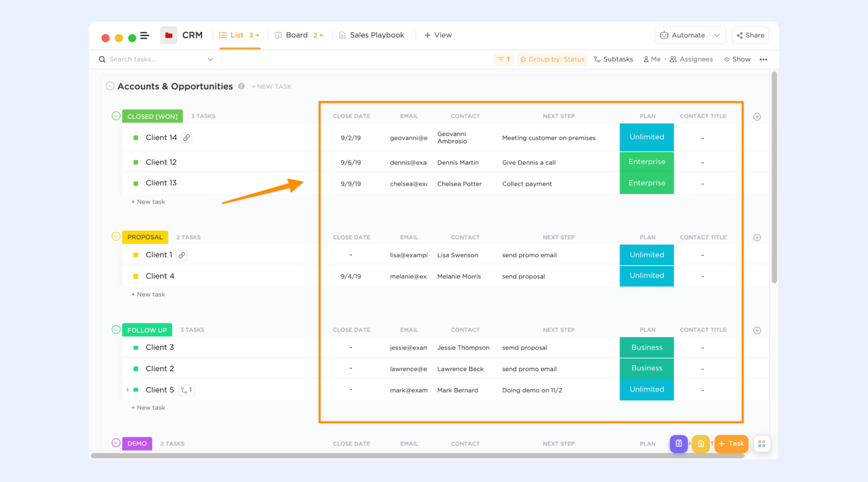Open Client 4 task
The image size is (868, 482).
pos(160,276)
